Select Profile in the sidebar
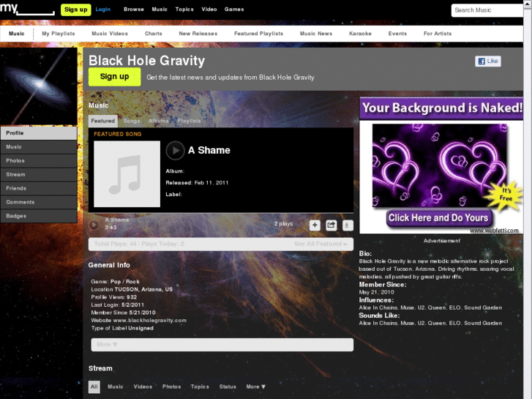 (39, 133)
